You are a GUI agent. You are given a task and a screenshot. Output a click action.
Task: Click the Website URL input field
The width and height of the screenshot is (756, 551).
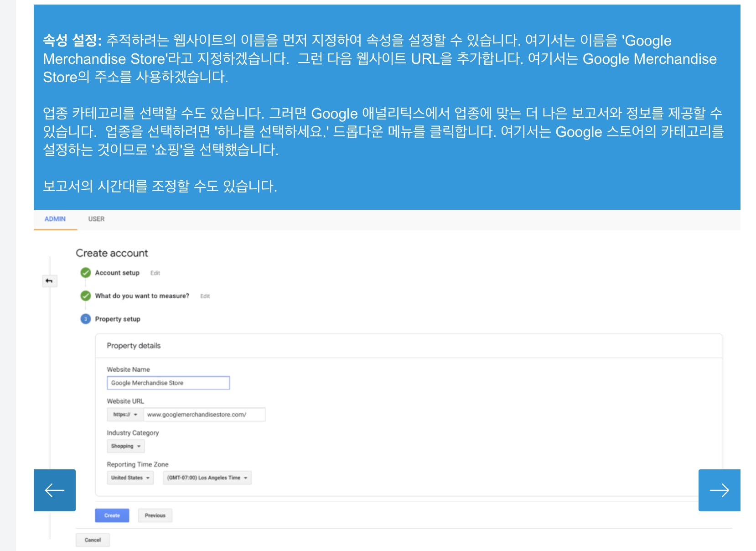point(204,414)
